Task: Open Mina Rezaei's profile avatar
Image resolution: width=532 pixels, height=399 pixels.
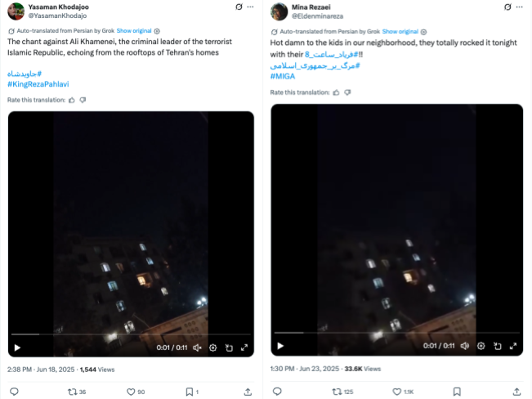Action: tap(279, 11)
